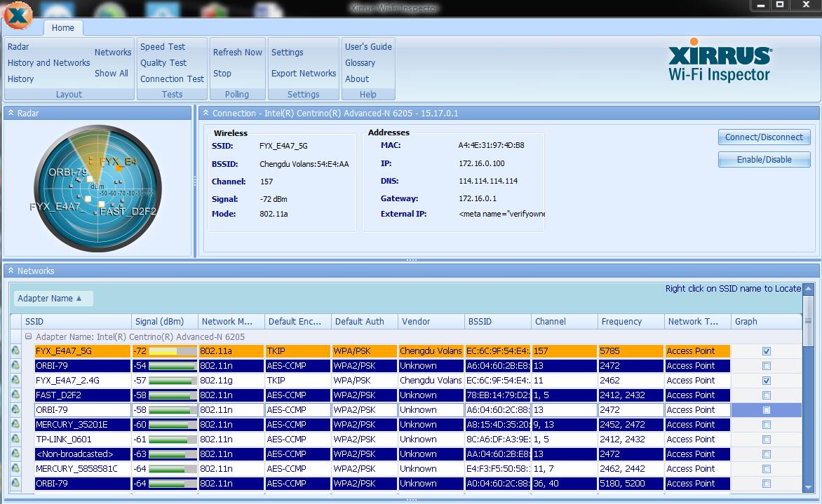822x504 pixels.
Task: Uncheck Graph checkbox for FYX_E4A7_2.4G
Action: 767,381
